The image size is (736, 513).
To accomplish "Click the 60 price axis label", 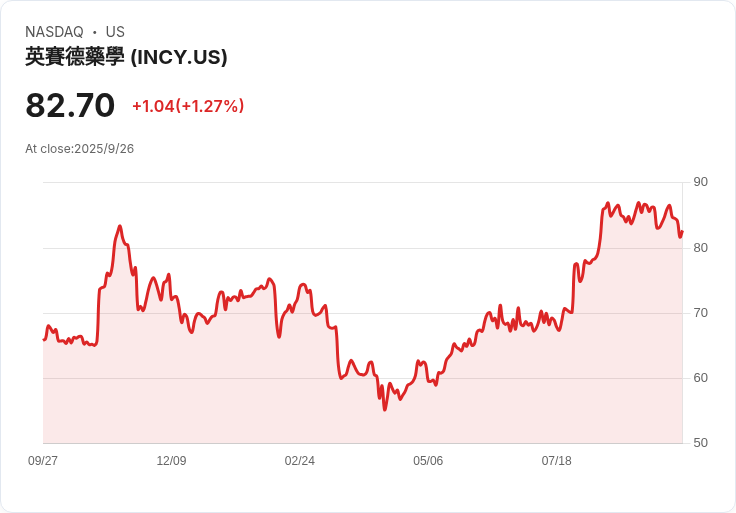I will pos(700,378).
